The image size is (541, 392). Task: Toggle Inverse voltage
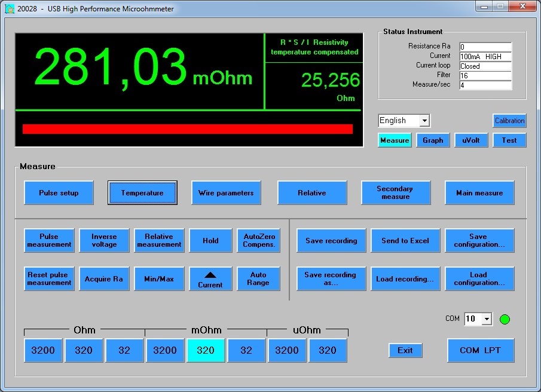[104, 241]
